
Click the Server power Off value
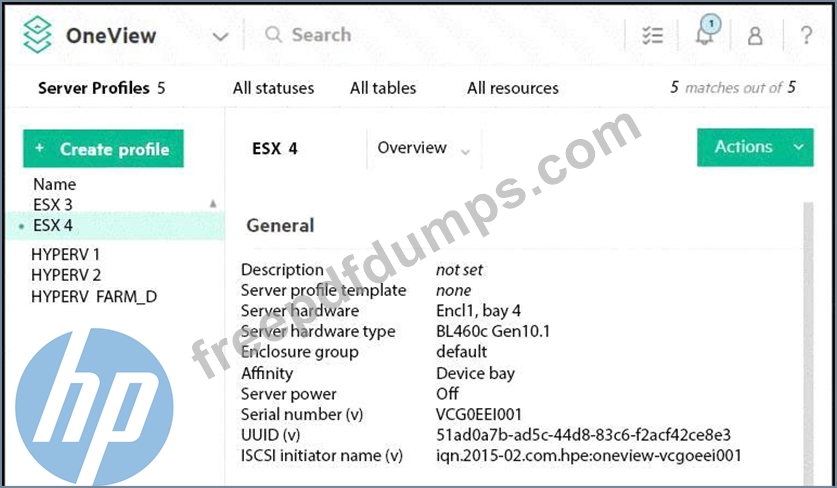(x=447, y=393)
